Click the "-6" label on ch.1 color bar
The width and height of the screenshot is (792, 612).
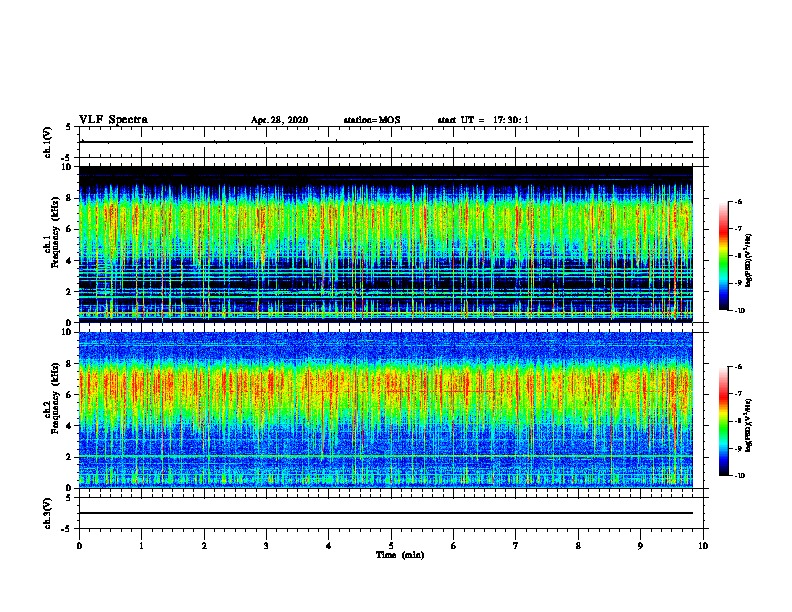[738, 201]
